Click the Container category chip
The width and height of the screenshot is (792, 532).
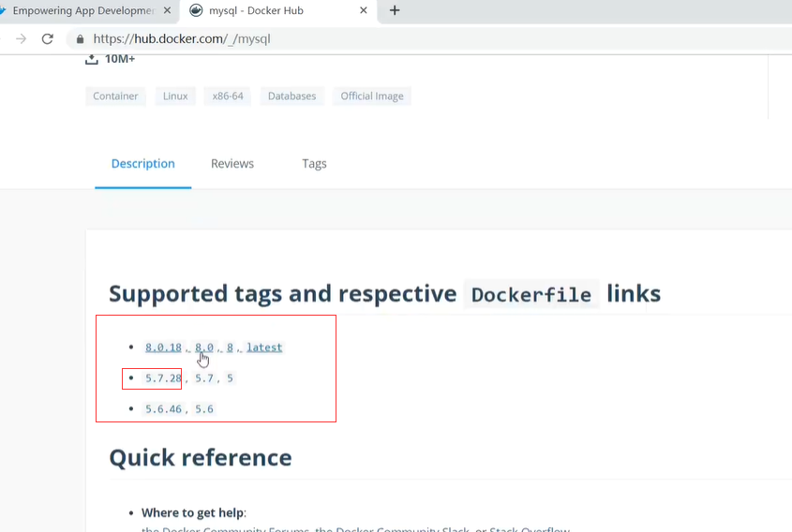tap(115, 96)
